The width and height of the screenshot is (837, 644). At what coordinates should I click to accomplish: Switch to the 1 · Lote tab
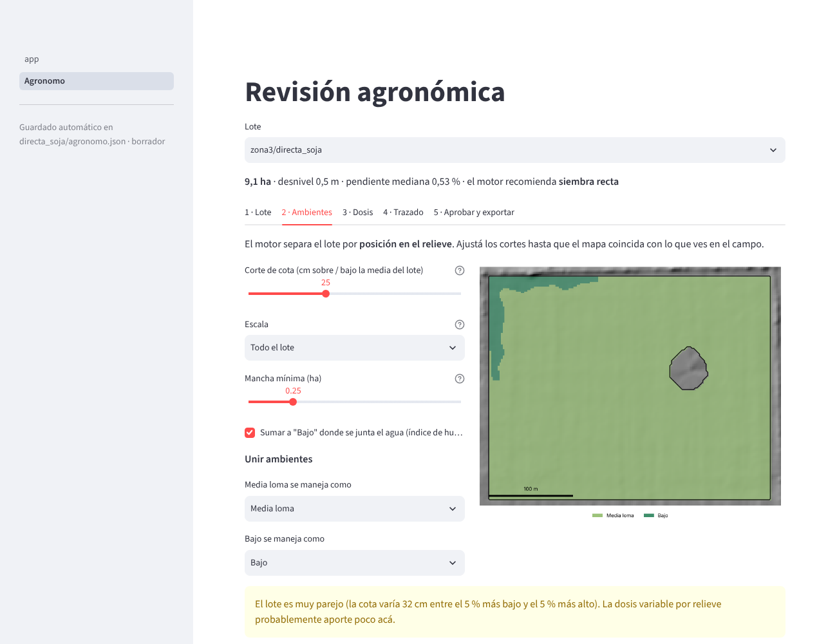(258, 213)
